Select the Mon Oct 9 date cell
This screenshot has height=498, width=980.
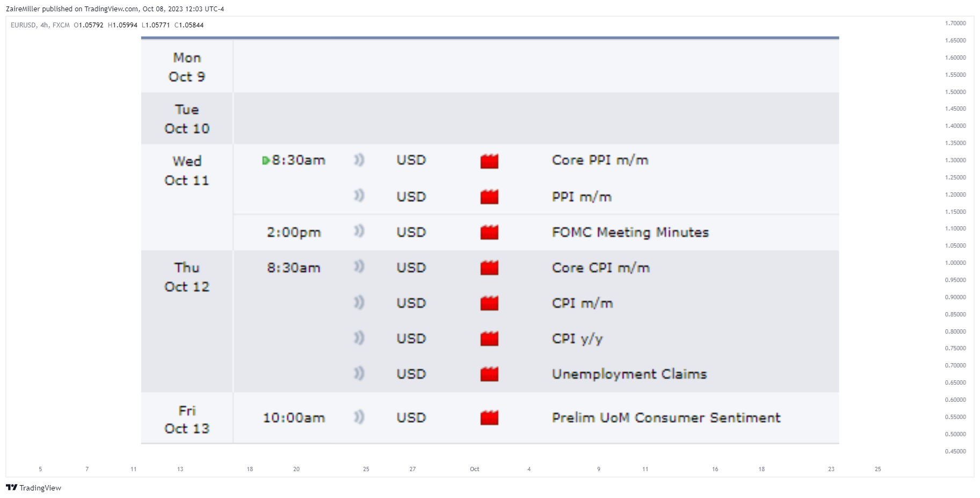tap(187, 67)
